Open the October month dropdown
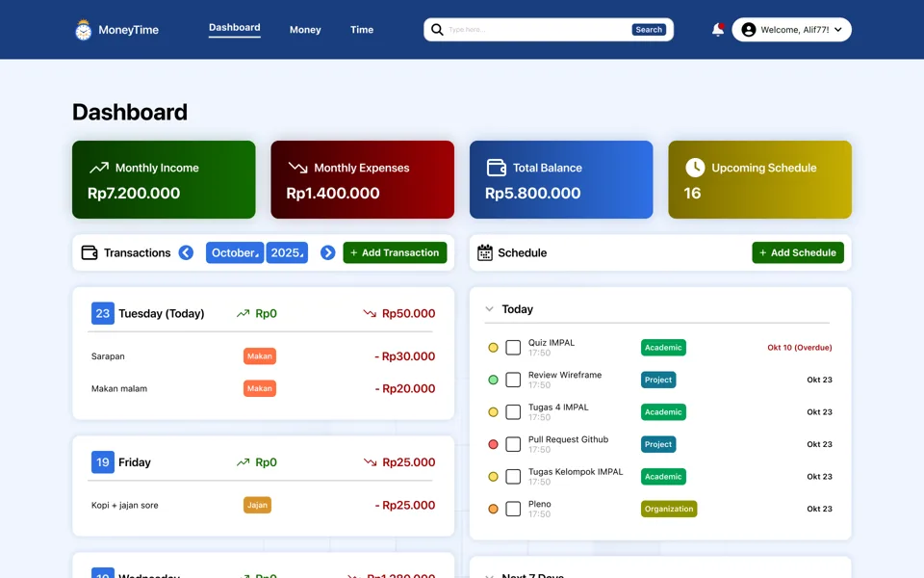 point(235,252)
